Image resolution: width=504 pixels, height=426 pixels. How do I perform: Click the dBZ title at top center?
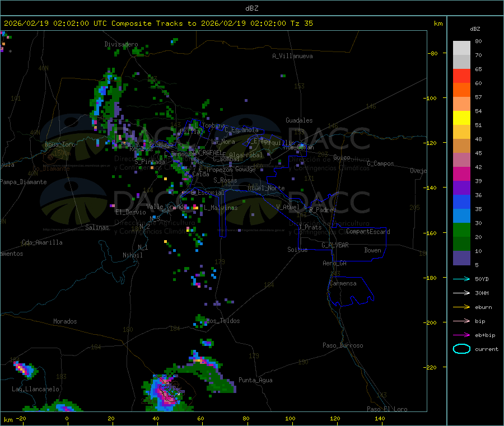(251, 8)
